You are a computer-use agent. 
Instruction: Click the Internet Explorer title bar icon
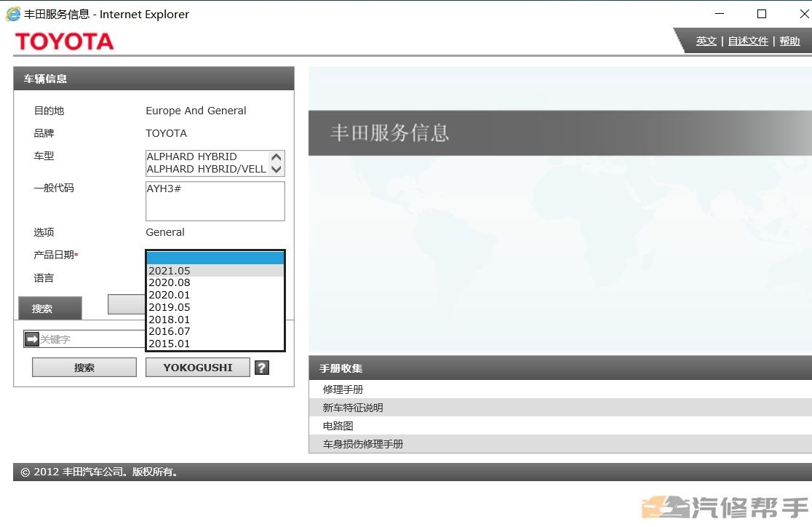click(x=13, y=14)
